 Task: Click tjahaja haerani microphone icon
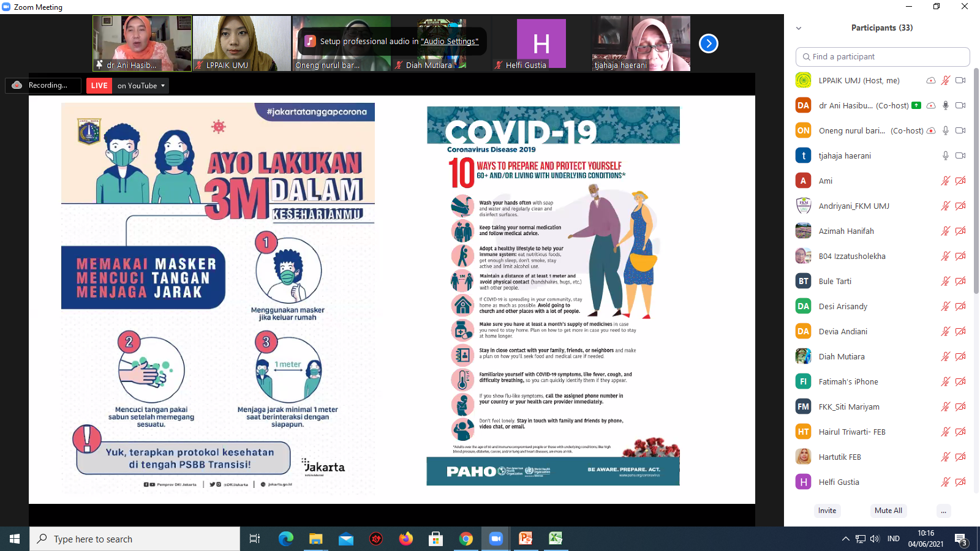(946, 156)
